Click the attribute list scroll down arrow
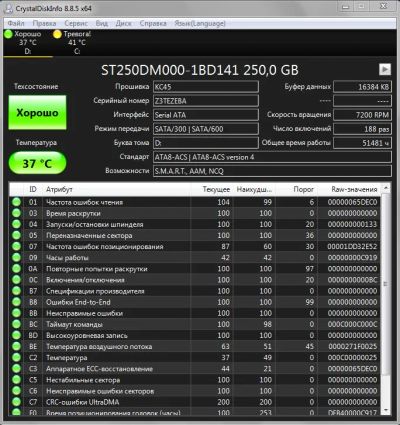This screenshot has height=425, width=400. click(x=386, y=410)
